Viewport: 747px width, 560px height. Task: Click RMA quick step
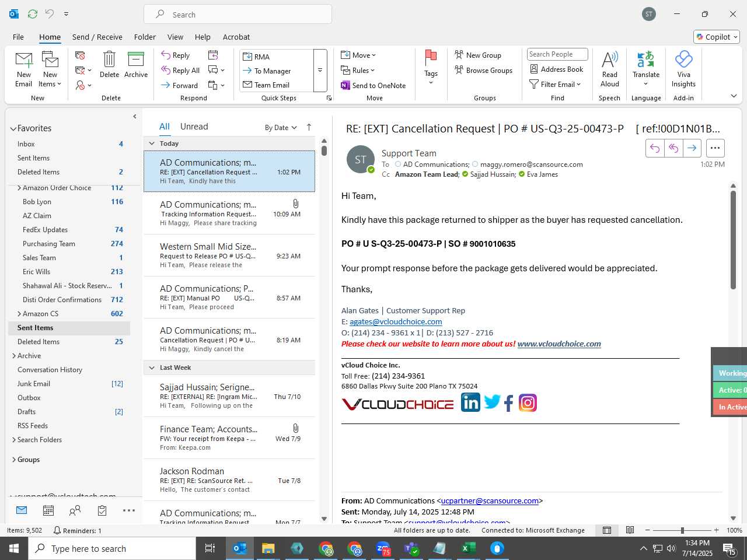(x=276, y=57)
